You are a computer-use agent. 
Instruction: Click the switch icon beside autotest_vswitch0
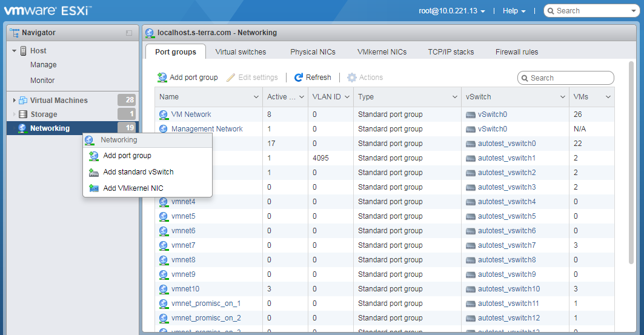pos(471,144)
